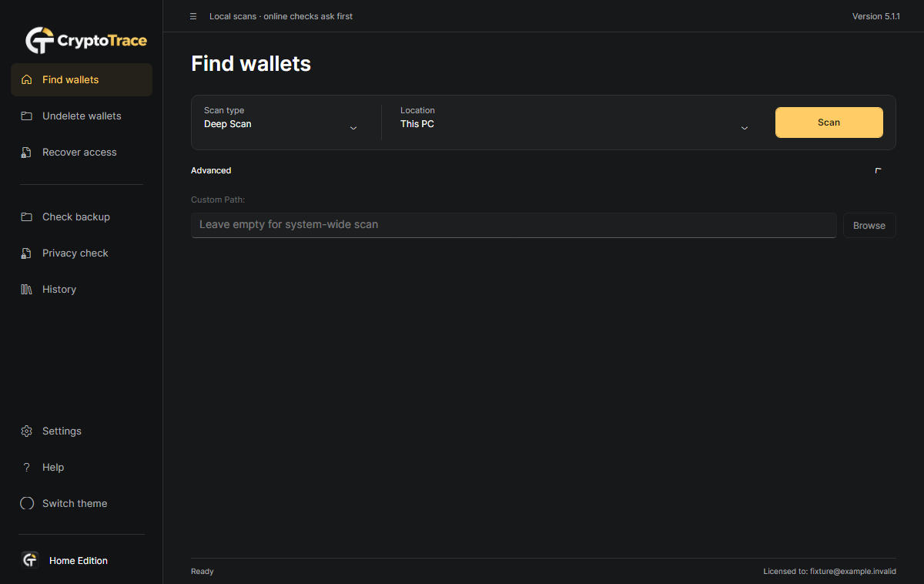
Task: Select Check backup in sidebar
Action: pos(82,216)
